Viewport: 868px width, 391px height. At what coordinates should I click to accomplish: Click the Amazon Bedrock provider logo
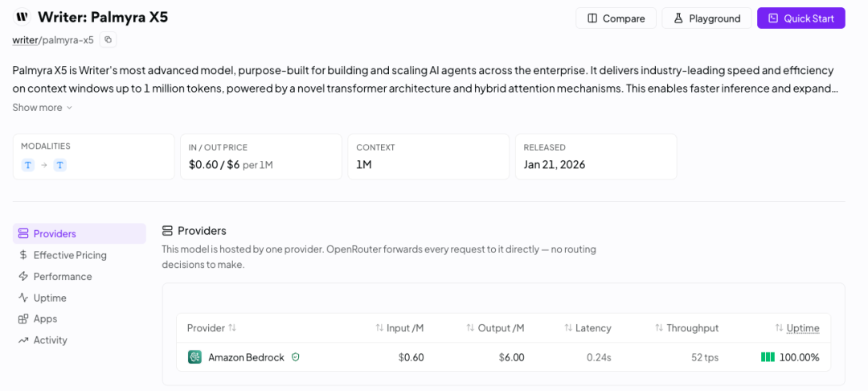click(194, 357)
